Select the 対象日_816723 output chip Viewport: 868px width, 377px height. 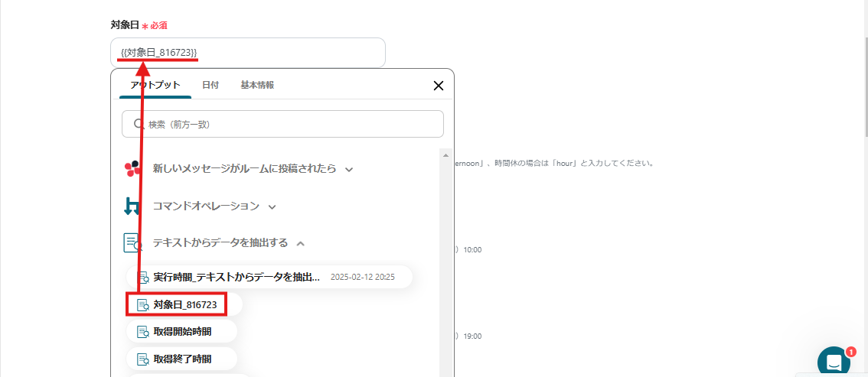coord(184,304)
